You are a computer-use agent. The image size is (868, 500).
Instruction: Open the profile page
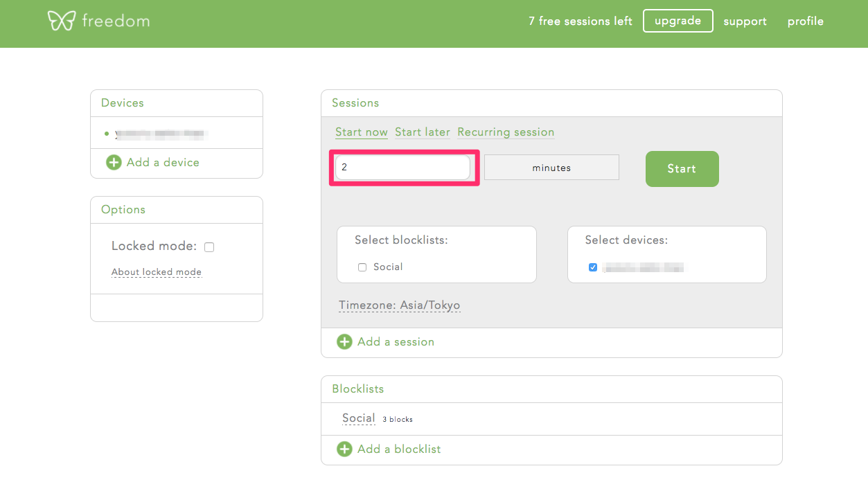[806, 21]
